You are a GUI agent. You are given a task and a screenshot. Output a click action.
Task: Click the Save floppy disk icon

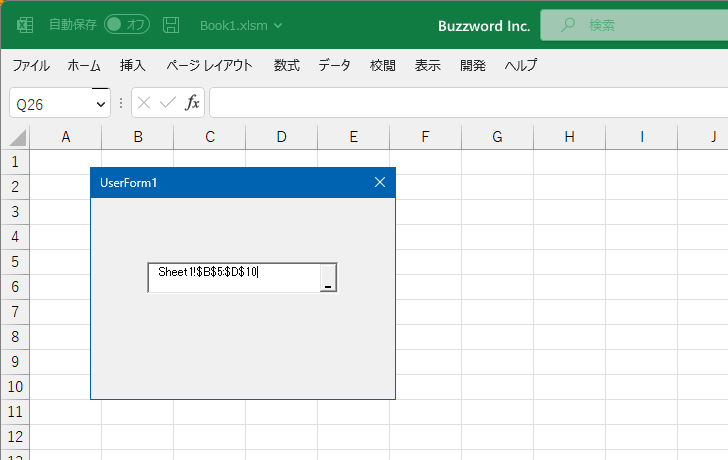tap(171, 25)
